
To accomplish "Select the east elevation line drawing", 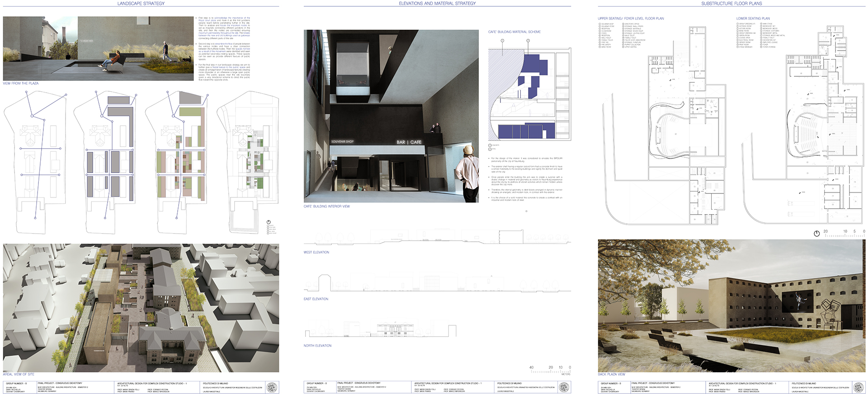I will (x=437, y=283).
